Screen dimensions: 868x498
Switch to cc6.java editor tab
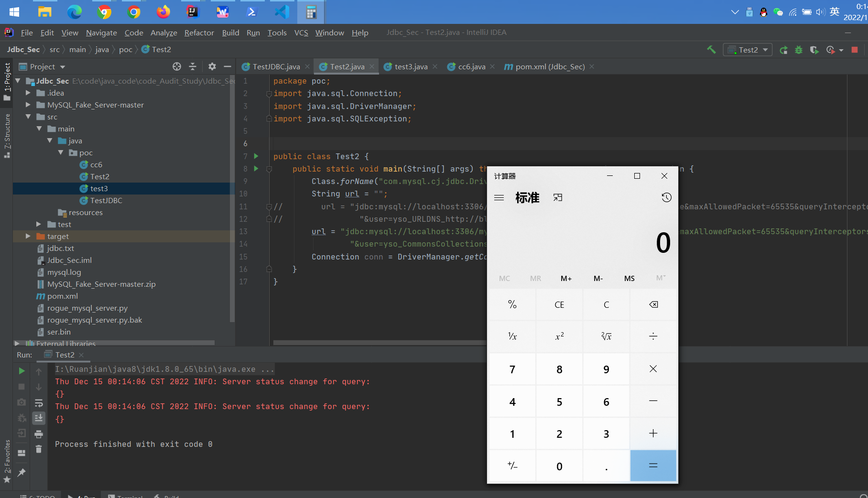click(471, 66)
